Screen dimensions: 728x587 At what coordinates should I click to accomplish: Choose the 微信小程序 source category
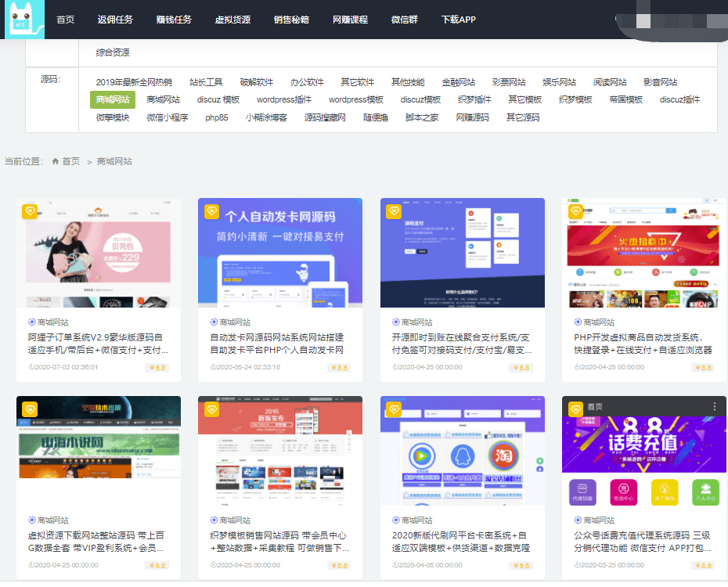tap(168, 117)
